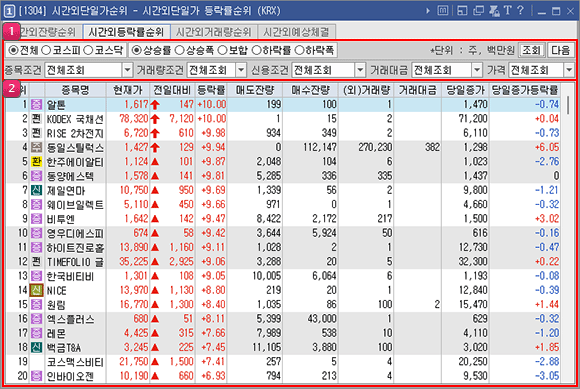Screen dimensions: 580x389
Task: Click the icon beside 레몬
Action: (x=36, y=333)
